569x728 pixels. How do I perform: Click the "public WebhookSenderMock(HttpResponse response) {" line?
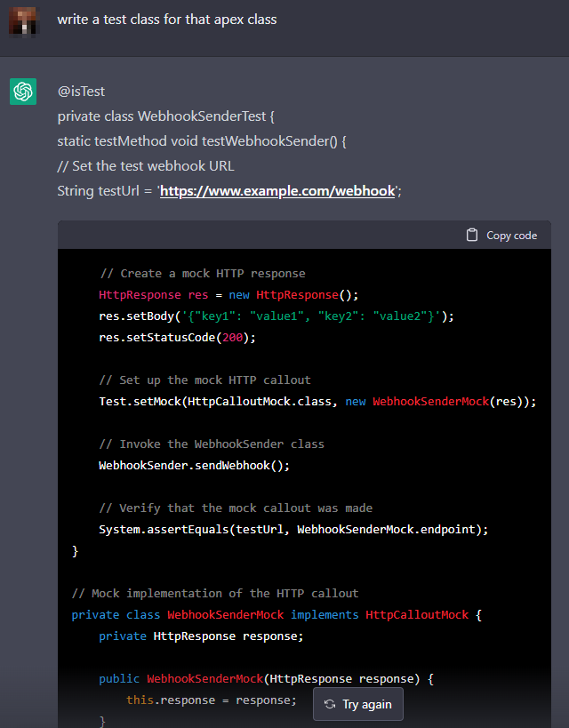point(266,679)
